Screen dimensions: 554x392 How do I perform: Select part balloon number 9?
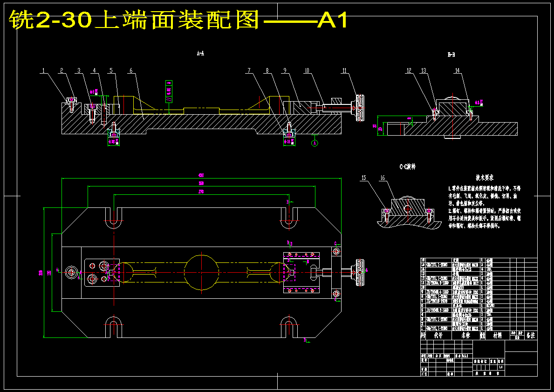[x=285, y=71]
